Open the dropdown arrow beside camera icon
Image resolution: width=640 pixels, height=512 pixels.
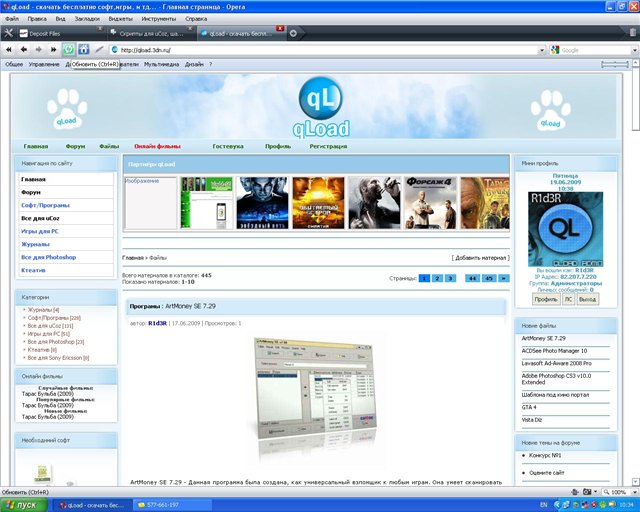(x=595, y=492)
